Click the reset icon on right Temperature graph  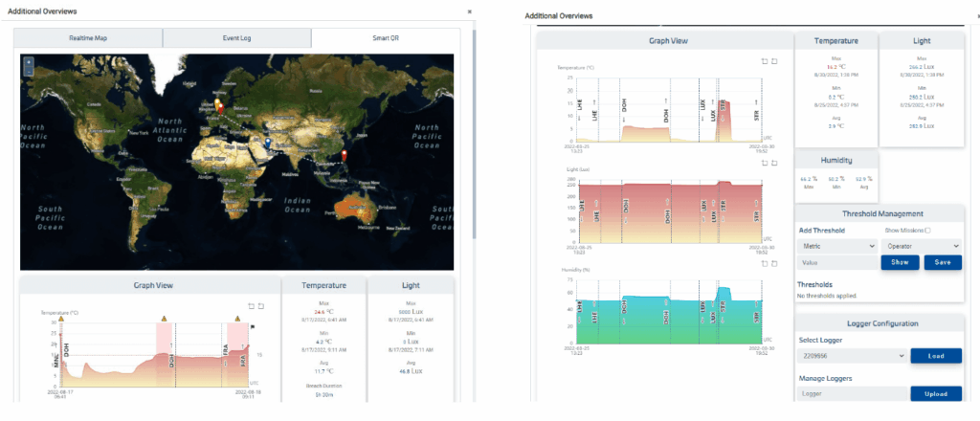765,60
